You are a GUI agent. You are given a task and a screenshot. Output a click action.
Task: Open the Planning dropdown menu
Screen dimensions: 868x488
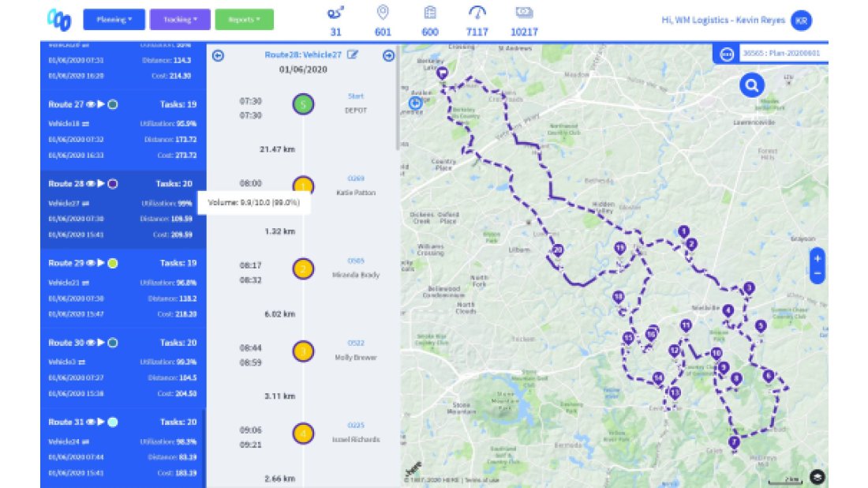[x=113, y=19]
